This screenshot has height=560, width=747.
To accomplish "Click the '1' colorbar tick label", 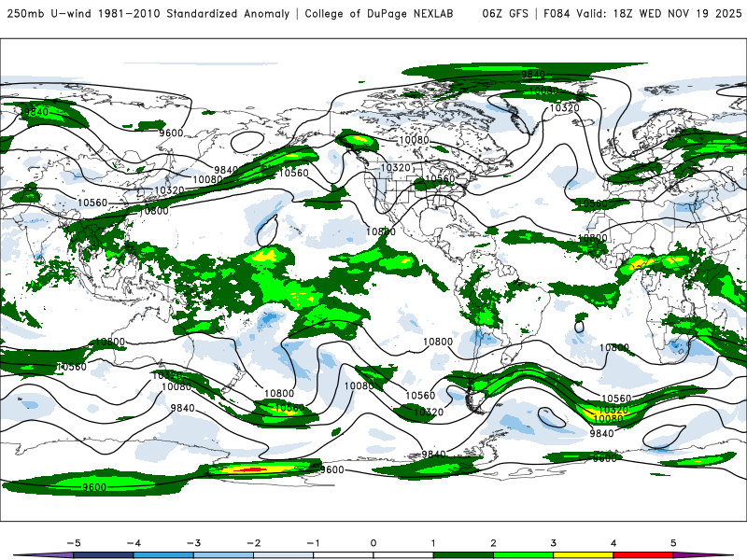I will tap(433, 543).
